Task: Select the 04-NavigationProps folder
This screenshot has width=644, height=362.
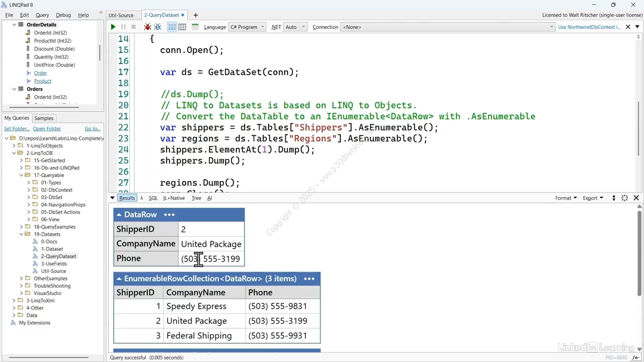Action: [x=63, y=205]
